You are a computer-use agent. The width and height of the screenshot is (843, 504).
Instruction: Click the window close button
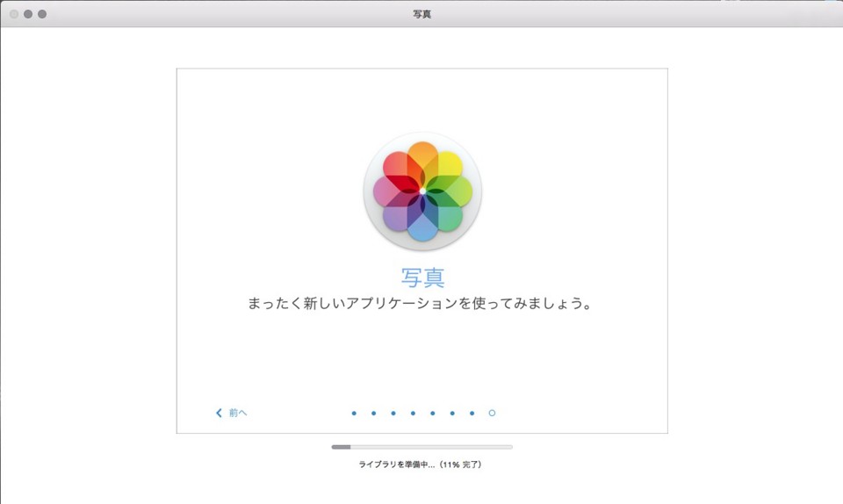click(x=14, y=14)
